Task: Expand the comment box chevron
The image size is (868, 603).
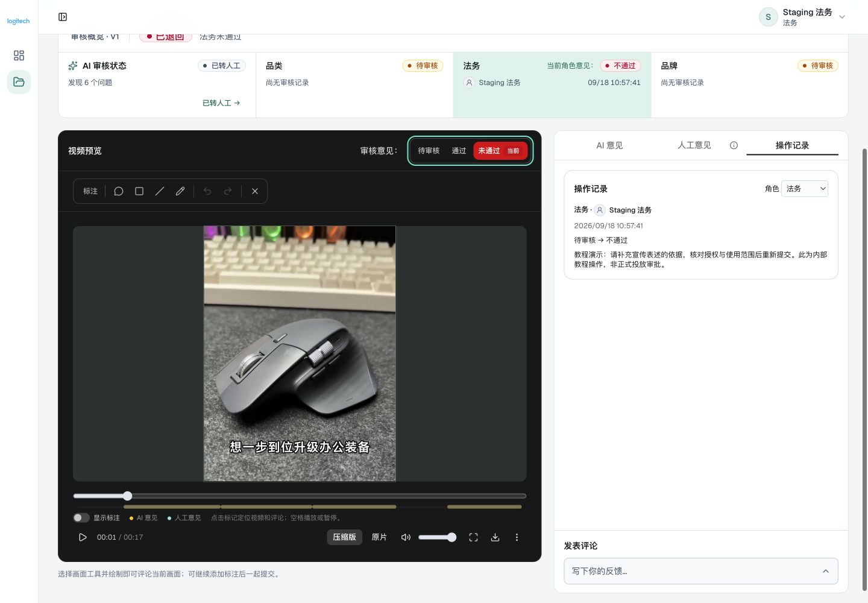Action: 826,571
